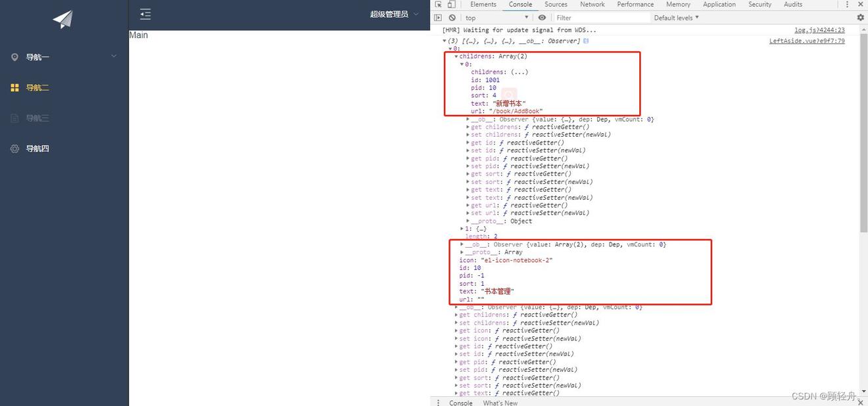Screen dimensions: 868x406
Task: Click the paper plane logo in sidebar
Action: (63, 19)
